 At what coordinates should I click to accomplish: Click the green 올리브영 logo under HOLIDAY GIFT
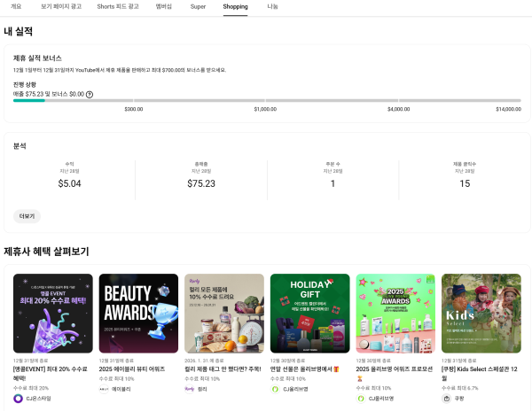[275, 389]
